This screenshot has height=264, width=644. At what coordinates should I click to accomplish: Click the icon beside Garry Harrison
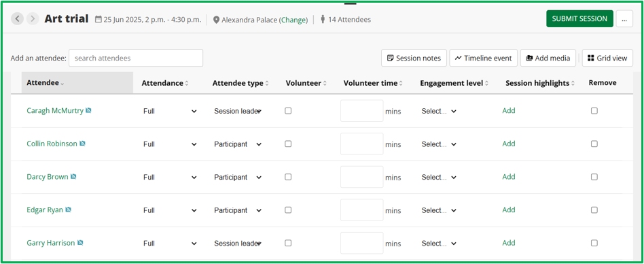point(80,243)
